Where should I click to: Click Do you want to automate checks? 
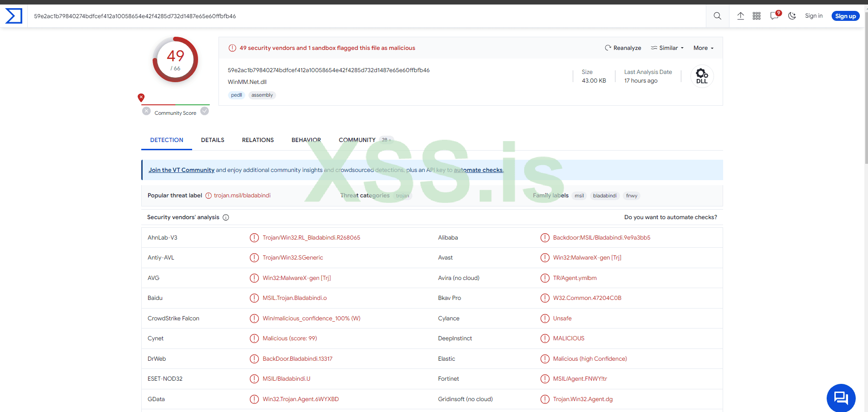point(670,217)
